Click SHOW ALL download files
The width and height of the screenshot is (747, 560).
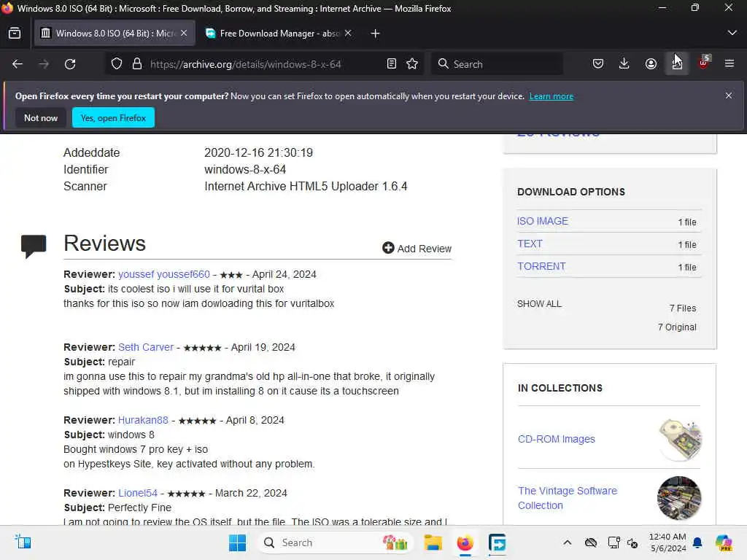539,304
